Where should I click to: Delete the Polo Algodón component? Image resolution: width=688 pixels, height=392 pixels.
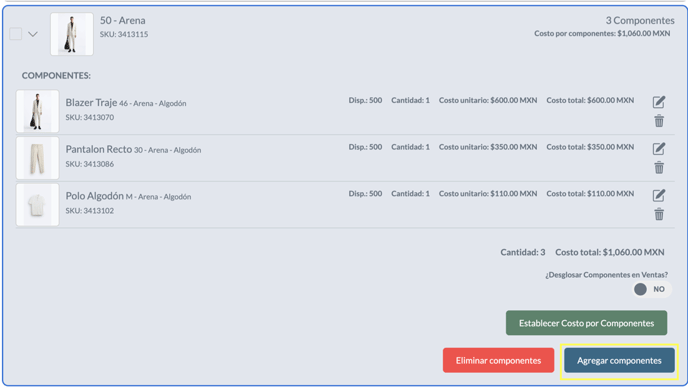click(659, 214)
